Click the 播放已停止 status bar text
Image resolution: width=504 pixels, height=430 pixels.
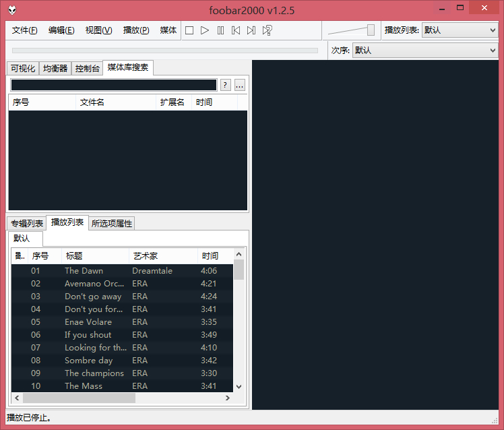[x=29, y=418]
